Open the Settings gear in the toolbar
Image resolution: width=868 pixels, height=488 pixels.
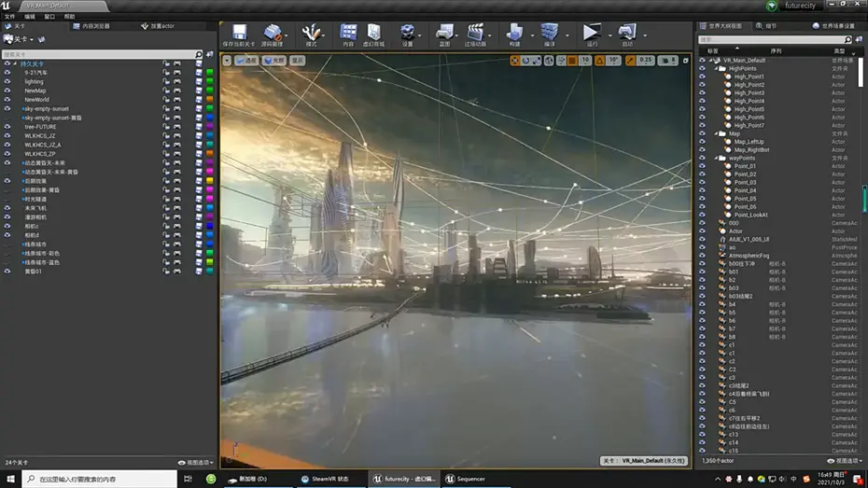coord(408,35)
